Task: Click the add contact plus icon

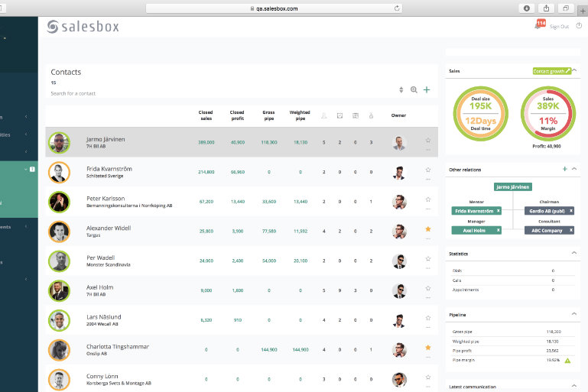Action: pyautogui.click(x=427, y=89)
